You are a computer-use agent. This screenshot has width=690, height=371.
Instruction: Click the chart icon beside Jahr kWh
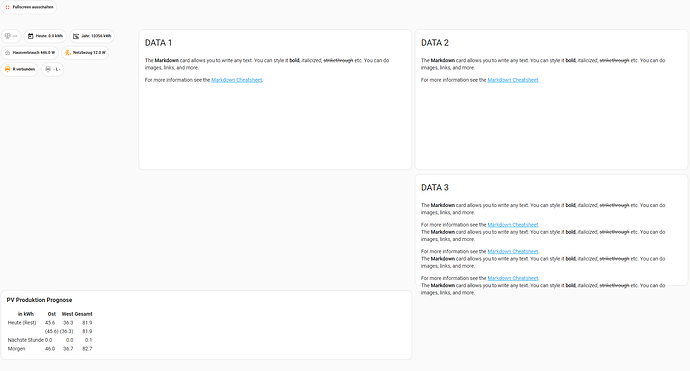76,36
